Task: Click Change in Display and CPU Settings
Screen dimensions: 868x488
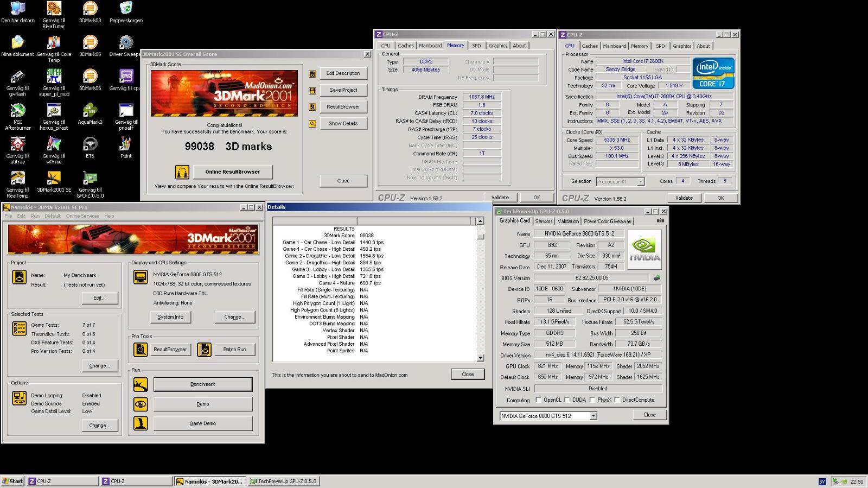Action: (234, 316)
